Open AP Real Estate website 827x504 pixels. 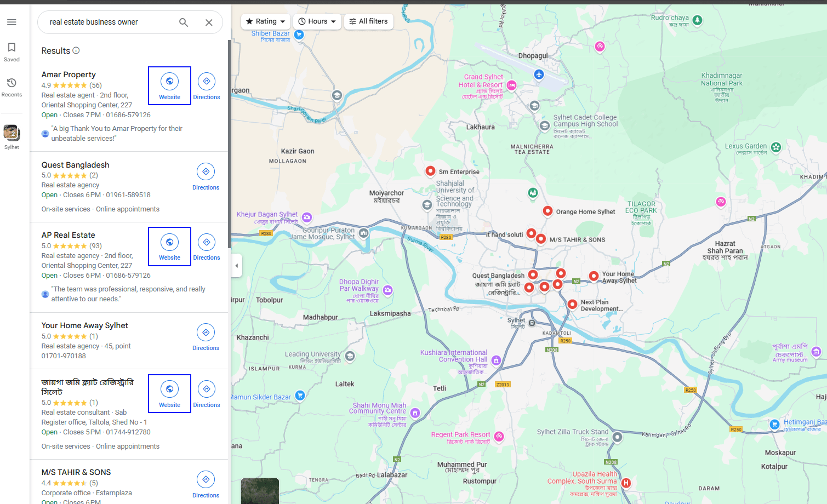coord(170,247)
